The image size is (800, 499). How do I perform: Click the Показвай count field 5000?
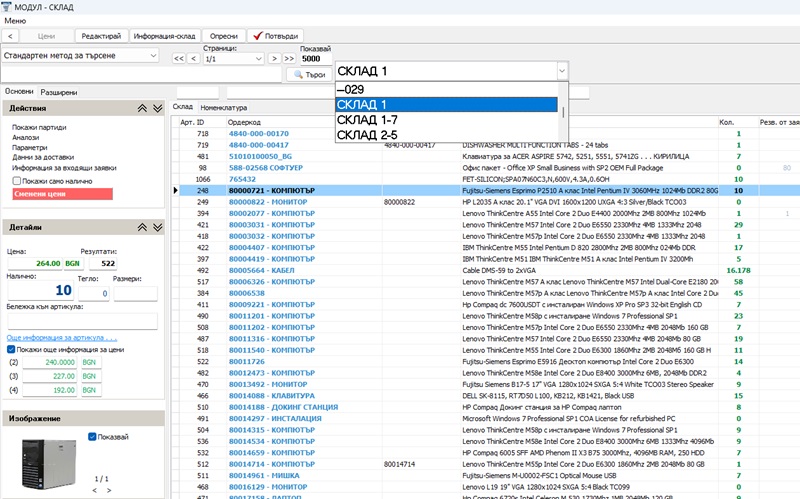[x=316, y=59]
